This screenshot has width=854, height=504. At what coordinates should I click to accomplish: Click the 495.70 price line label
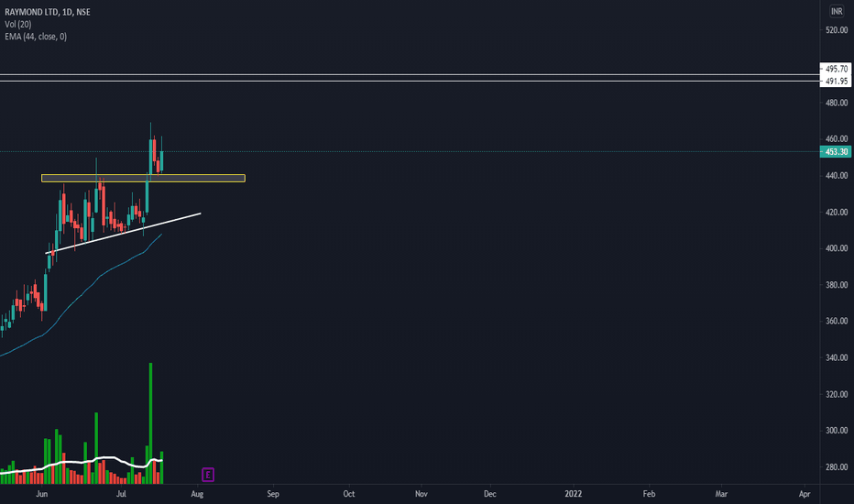(x=836, y=69)
